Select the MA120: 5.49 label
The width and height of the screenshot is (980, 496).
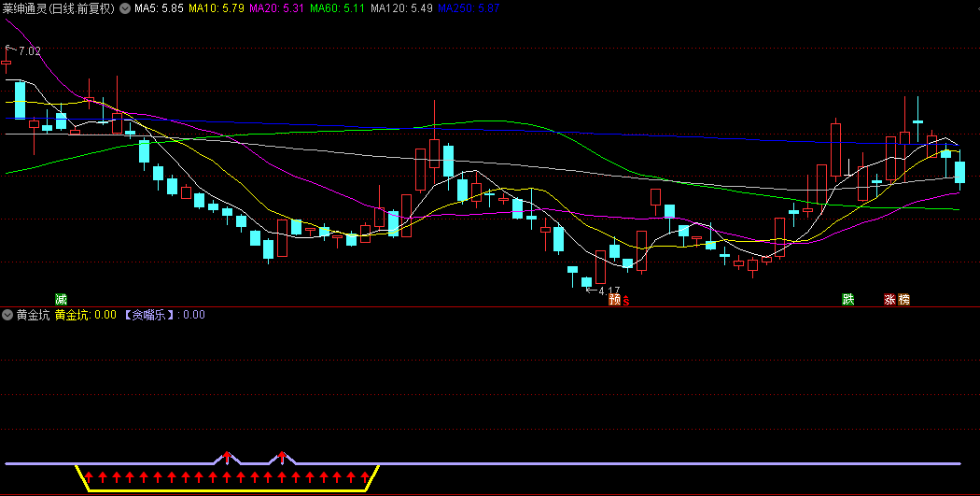click(402, 8)
